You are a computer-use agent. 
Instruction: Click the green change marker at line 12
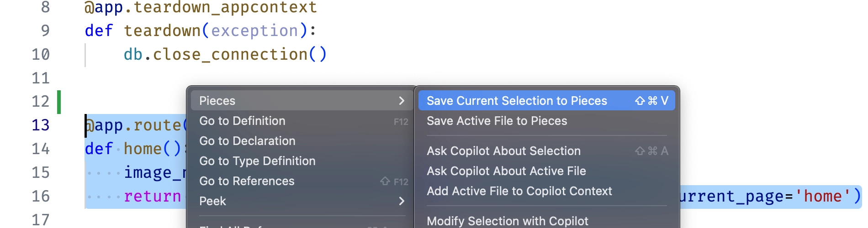59,102
